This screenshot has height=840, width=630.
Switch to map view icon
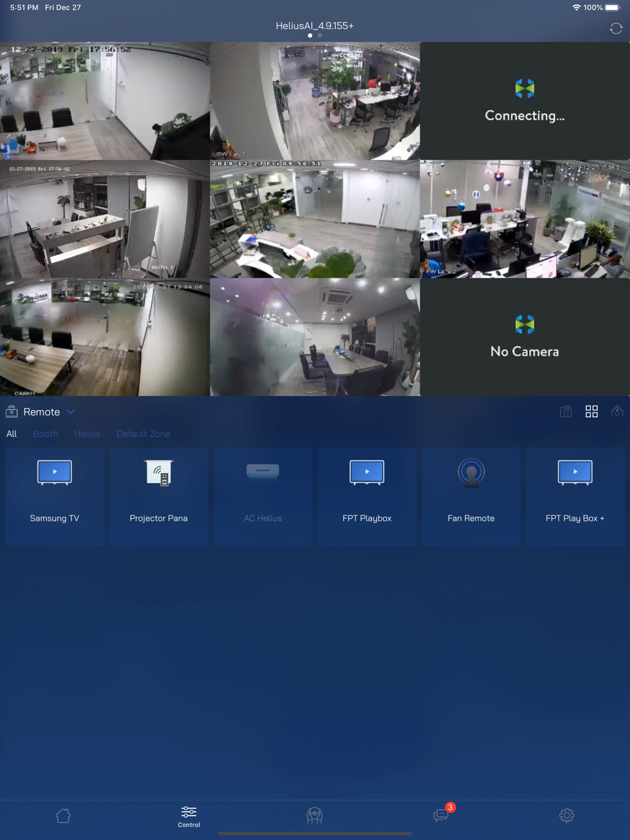pos(566,412)
